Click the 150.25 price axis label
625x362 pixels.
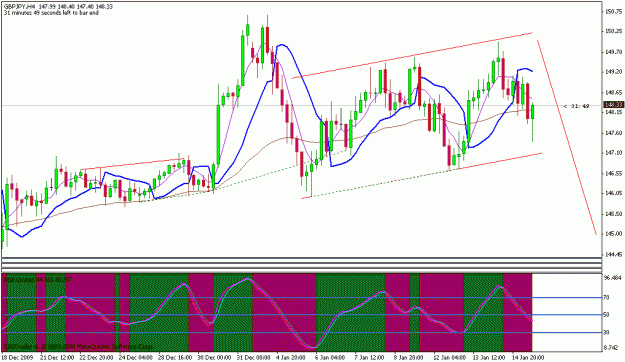(613, 31)
